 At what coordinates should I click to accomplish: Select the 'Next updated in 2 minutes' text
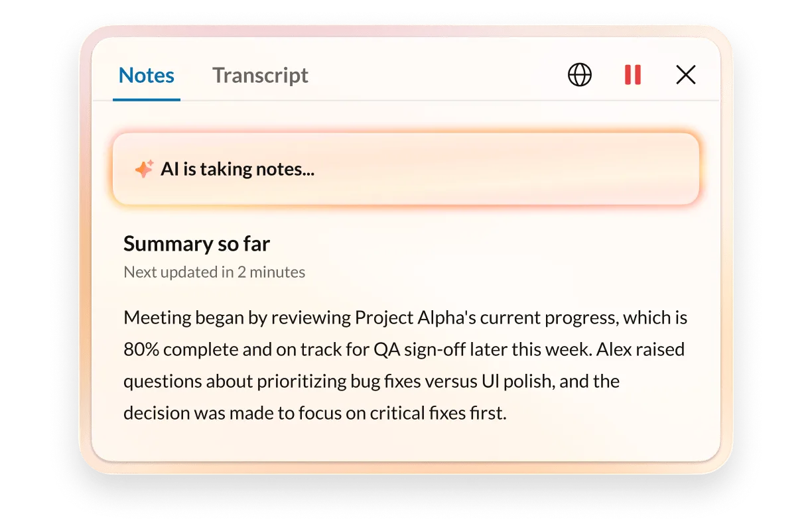(213, 272)
